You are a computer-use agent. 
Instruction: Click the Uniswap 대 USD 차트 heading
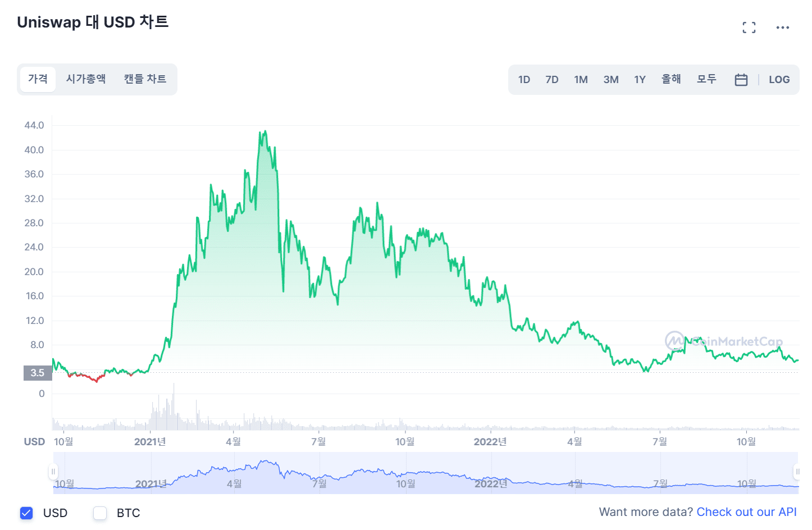tap(93, 22)
